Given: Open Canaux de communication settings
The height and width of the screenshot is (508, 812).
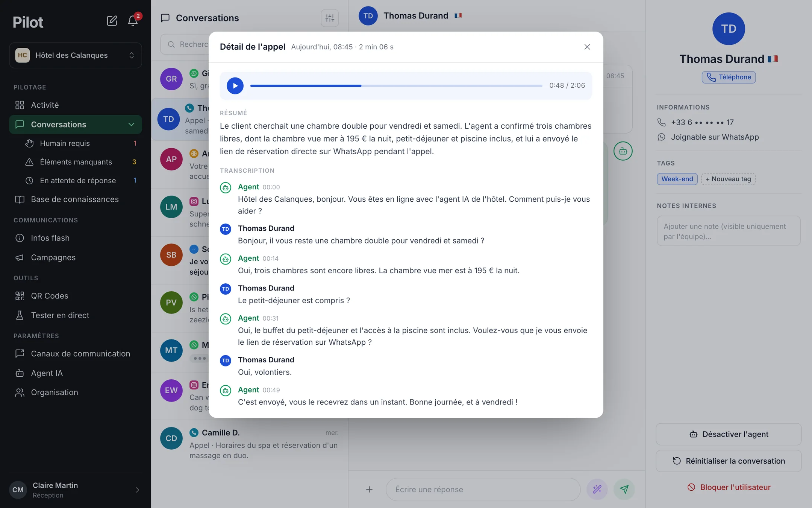Looking at the screenshot, I should tap(76, 354).
